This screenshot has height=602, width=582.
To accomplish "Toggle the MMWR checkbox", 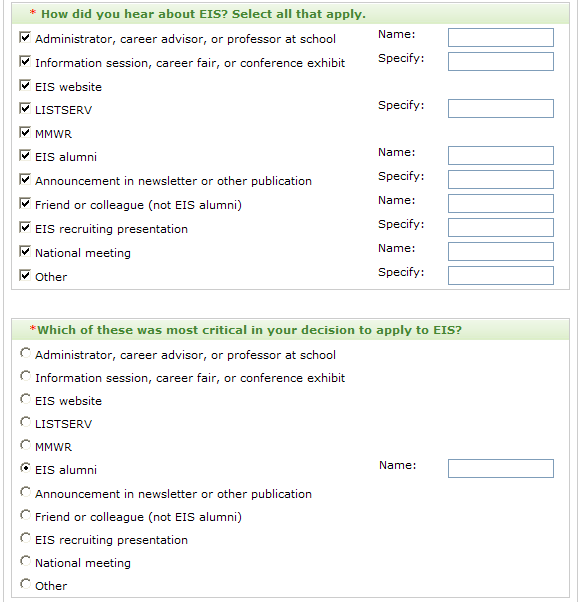I will (x=25, y=132).
